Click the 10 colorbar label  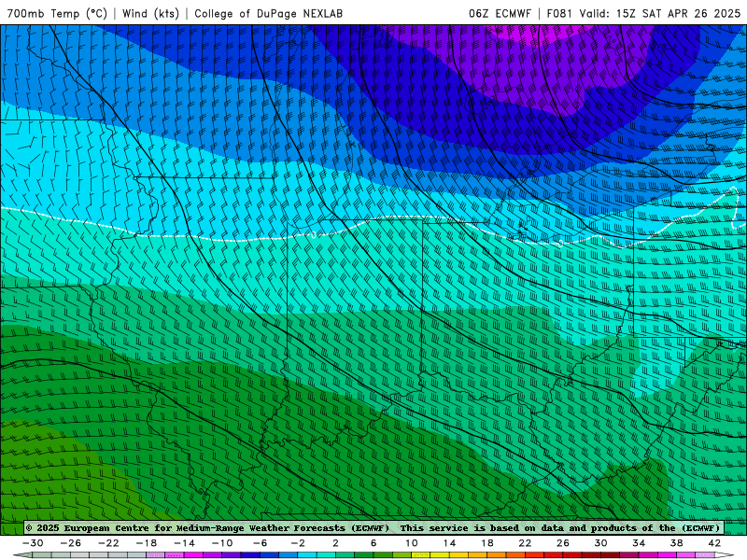click(x=412, y=543)
